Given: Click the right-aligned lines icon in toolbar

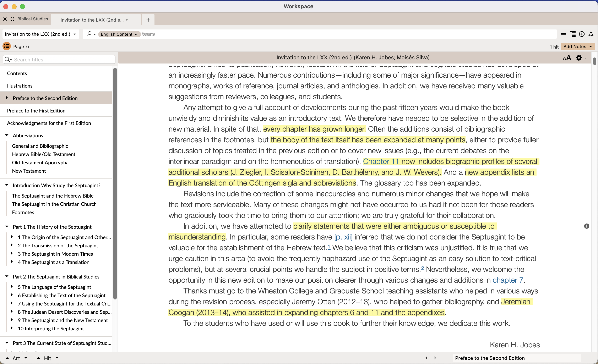Looking at the screenshot, I should [573, 34].
